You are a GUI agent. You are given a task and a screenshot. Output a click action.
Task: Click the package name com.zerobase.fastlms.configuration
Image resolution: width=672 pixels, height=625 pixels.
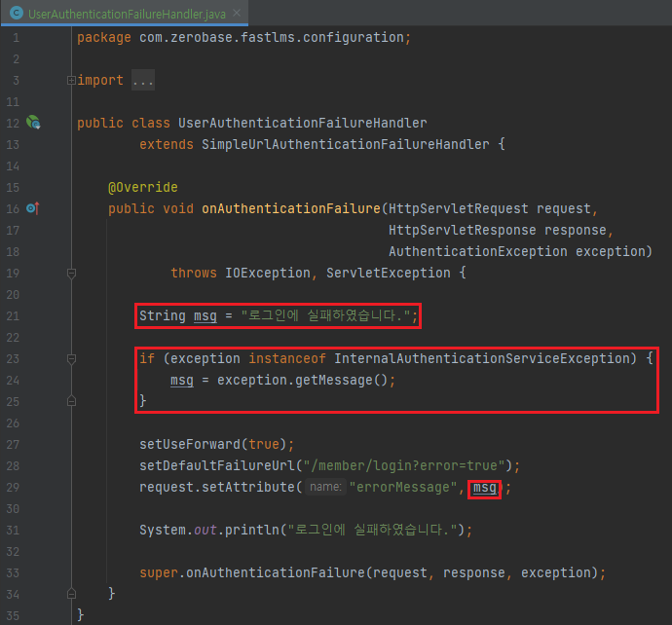pos(272,38)
